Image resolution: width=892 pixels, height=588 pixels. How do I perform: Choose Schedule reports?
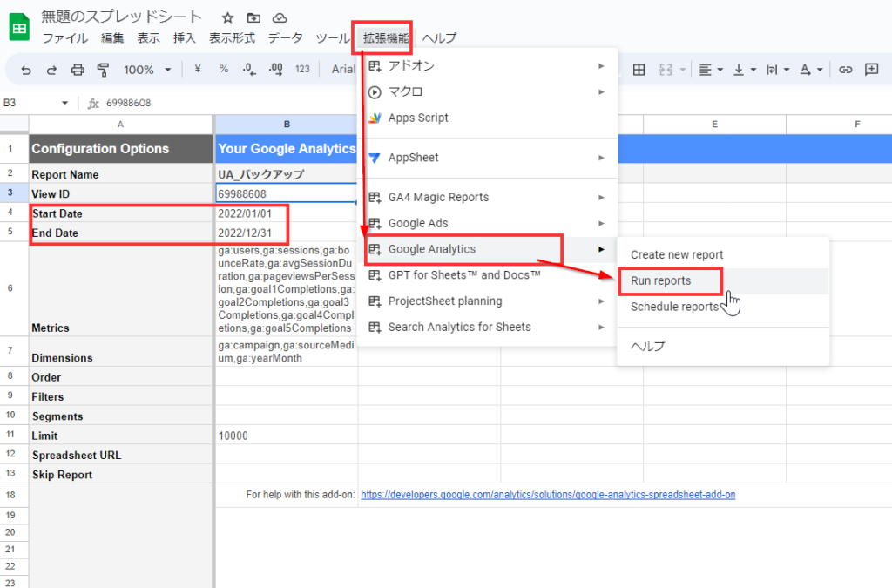(723, 308)
